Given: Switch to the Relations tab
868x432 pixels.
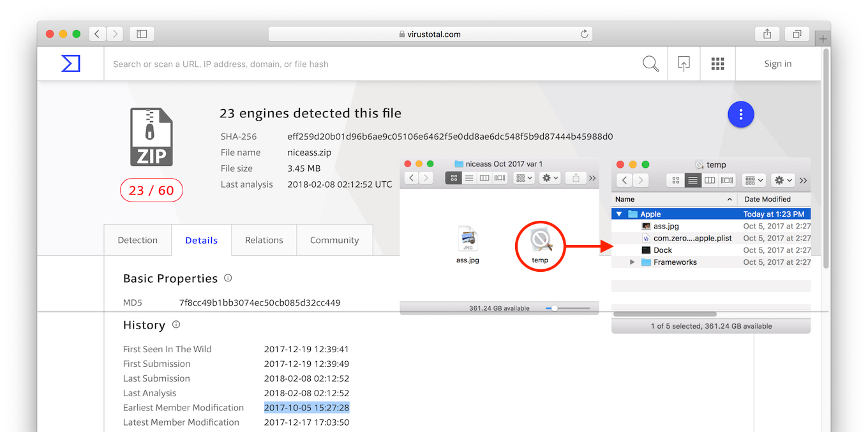Looking at the screenshot, I should pyautogui.click(x=264, y=241).
